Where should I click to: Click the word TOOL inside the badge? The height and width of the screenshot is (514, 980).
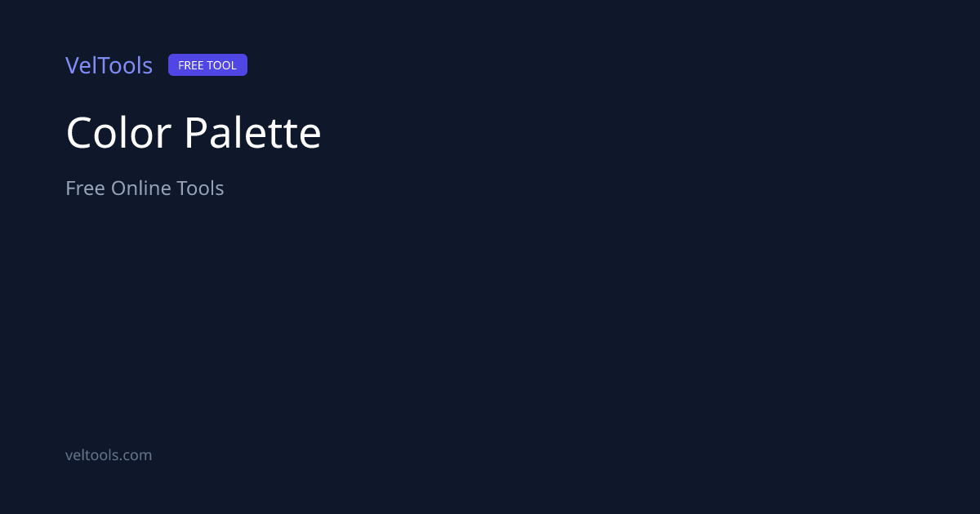coord(222,65)
